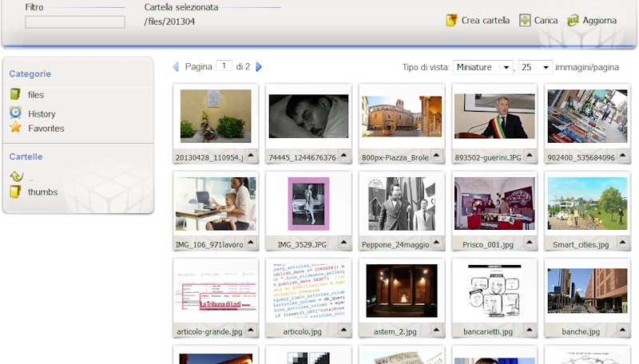The height and width of the screenshot is (364, 639).
Task: Click the Smart_cities.jpg file name
Action: click(x=581, y=245)
